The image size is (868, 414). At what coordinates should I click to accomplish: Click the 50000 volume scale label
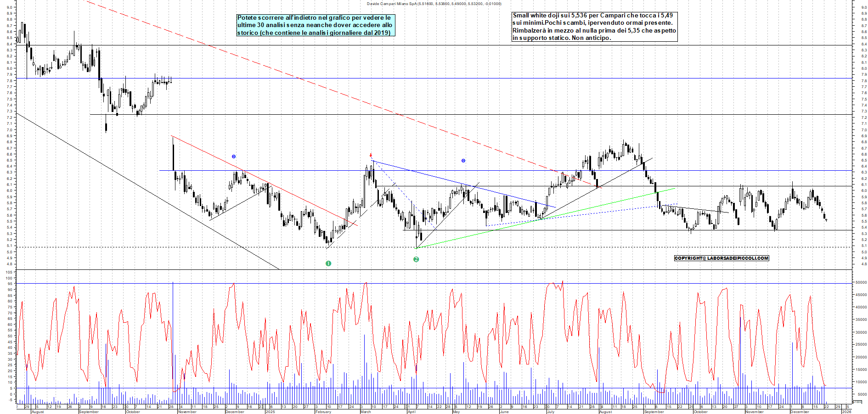point(860,283)
